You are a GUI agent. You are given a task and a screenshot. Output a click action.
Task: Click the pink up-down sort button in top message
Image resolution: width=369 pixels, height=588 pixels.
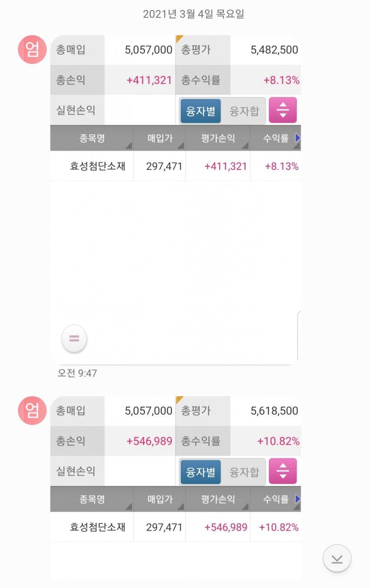tap(283, 110)
